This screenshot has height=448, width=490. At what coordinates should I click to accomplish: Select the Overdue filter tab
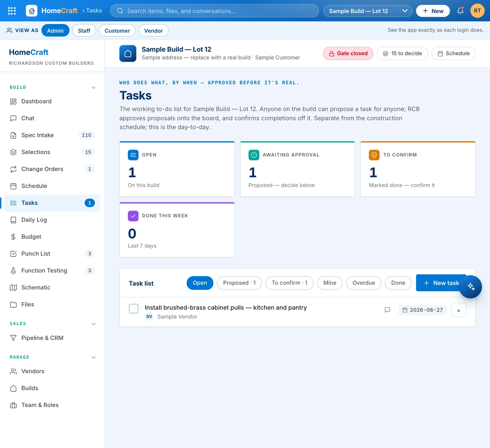[364, 283]
